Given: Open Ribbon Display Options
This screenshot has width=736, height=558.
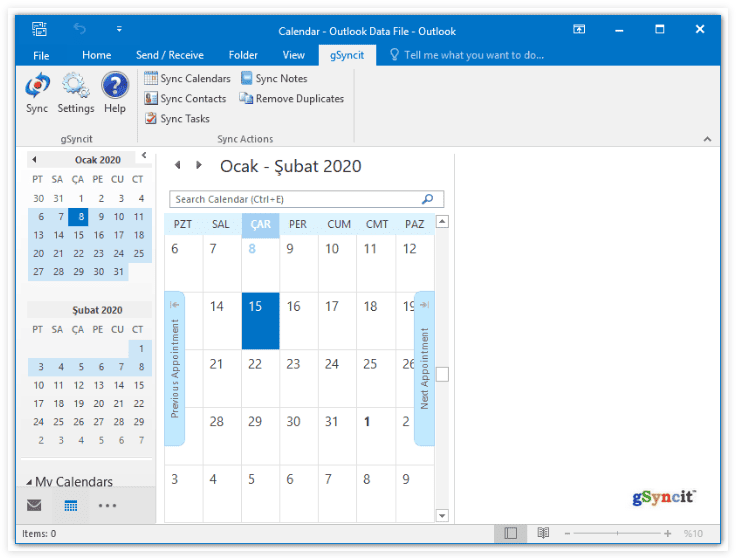Looking at the screenshot, I should (x=579, y=29).
